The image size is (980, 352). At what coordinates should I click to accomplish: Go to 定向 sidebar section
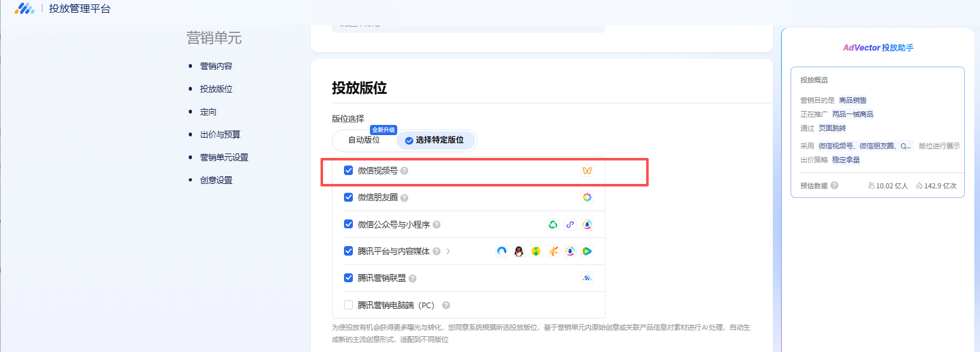(x=208, y=112)
